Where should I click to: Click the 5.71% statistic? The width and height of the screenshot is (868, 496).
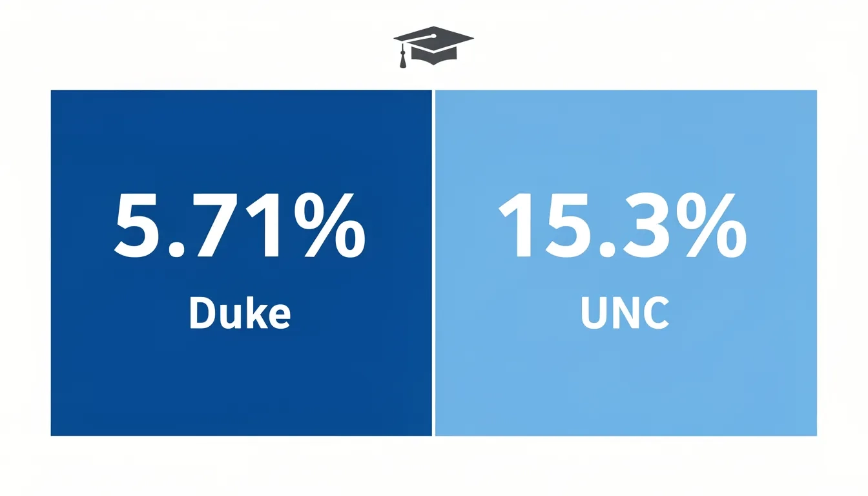point(240,224)
